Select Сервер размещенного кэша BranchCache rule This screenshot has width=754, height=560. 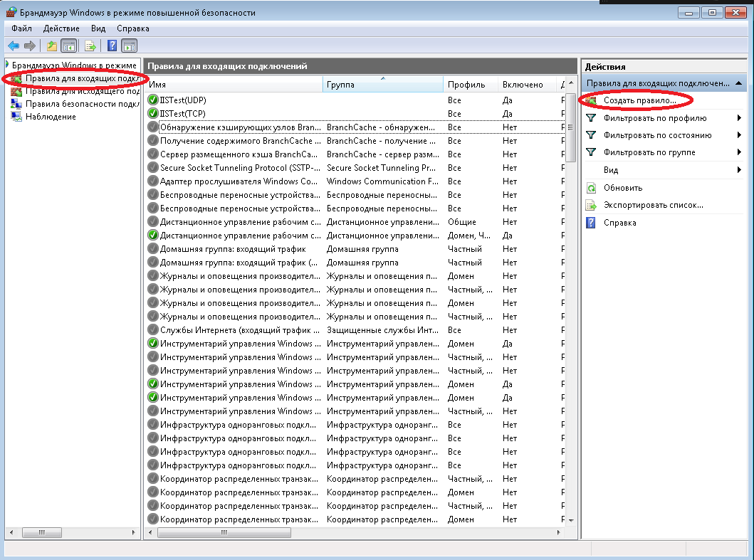239,154
